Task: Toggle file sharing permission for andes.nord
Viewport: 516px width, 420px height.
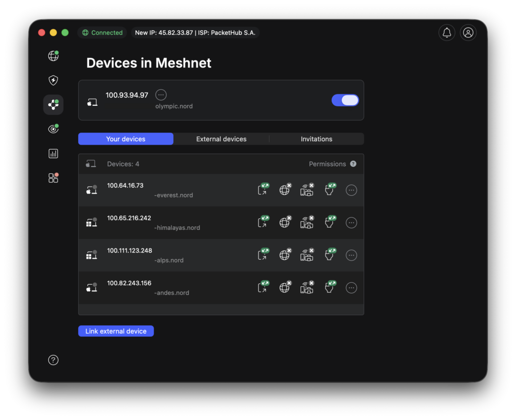Action: click(x=330, y=287)
